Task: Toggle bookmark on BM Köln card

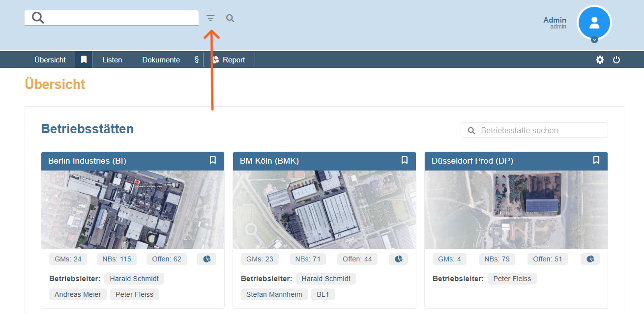Action: coord(405,160)
